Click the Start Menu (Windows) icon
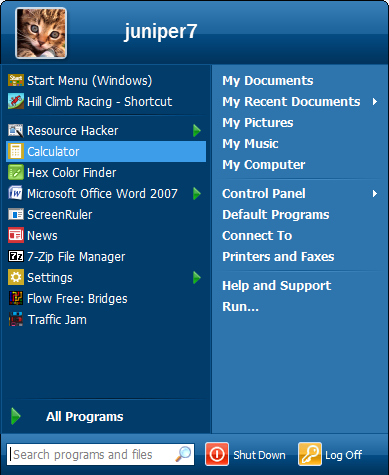Screen dimensions: 389x475 (16, 80)
